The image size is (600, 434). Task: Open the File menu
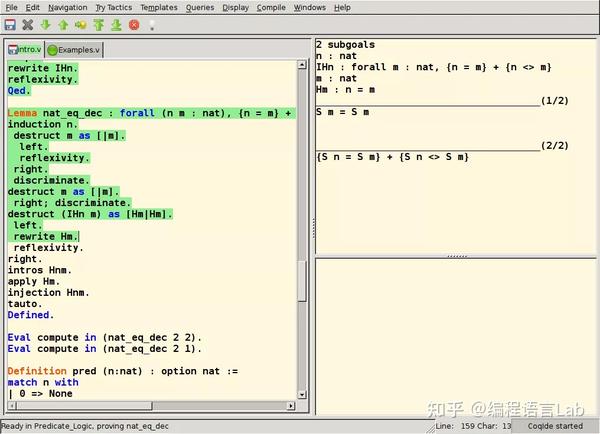[11, 7]
